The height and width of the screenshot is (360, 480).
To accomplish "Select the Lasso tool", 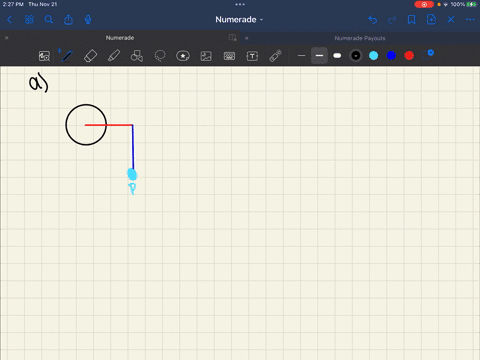I will (x=160, y=56).
